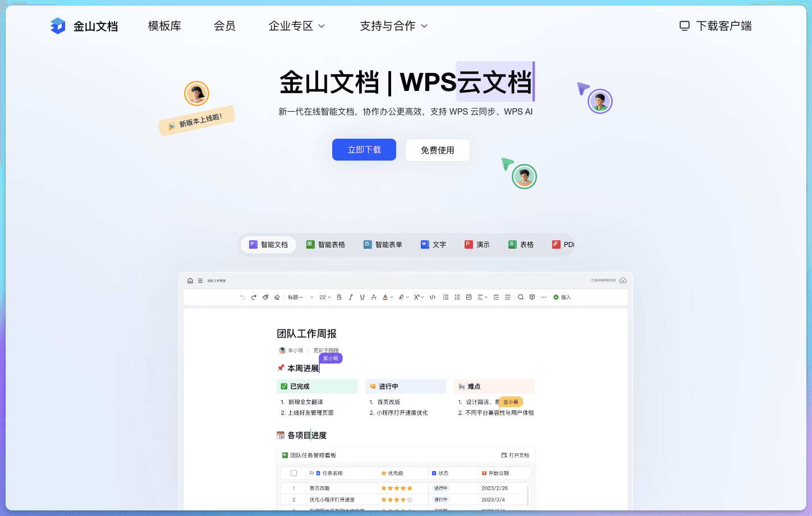Image resolution: width=812 pixels, height=516 pixels.
Task: Click the 本周进展 heading
Action: [303, 368]
